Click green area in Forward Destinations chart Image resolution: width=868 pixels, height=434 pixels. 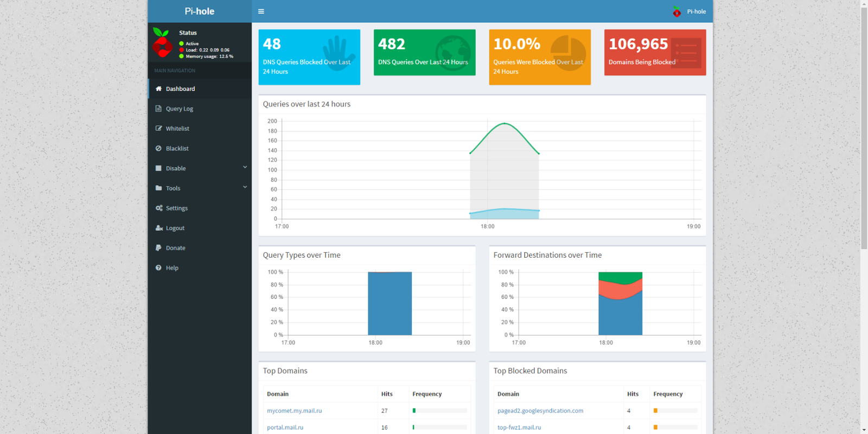[621, 277]
